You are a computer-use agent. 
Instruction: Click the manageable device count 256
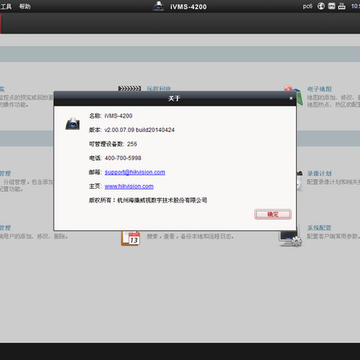coord(132,144)
